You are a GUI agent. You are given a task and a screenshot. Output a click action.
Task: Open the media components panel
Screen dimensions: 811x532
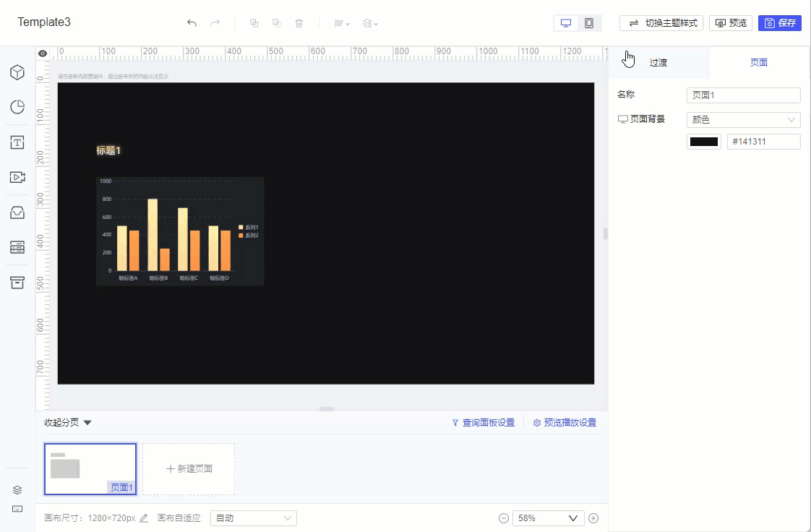[x=18, y=177]
